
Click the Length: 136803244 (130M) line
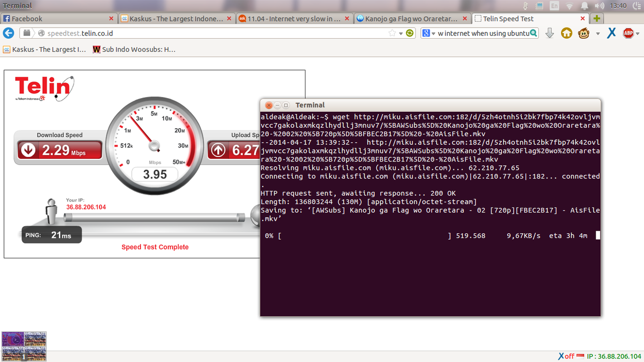(x=369, y=202)
